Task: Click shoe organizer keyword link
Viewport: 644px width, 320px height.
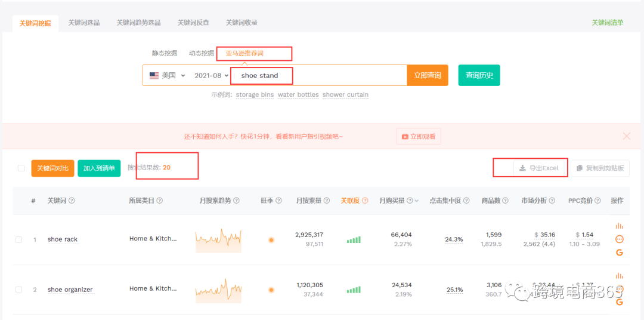Action: tap(70, 290)
